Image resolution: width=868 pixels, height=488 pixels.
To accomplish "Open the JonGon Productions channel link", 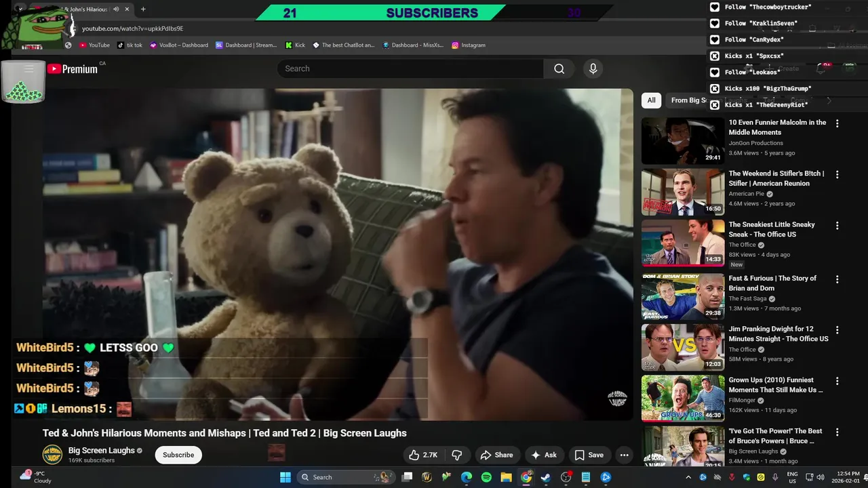I will pyautogui.click(x=755, y=143).
